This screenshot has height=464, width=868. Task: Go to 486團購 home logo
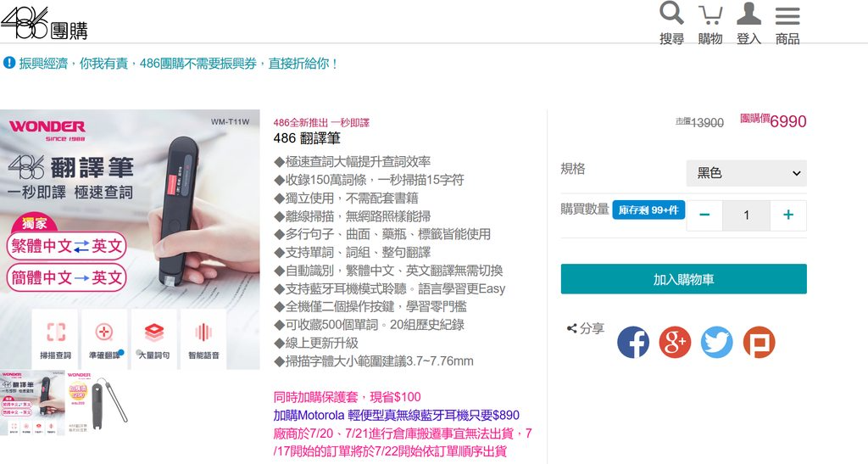(44, 23)
